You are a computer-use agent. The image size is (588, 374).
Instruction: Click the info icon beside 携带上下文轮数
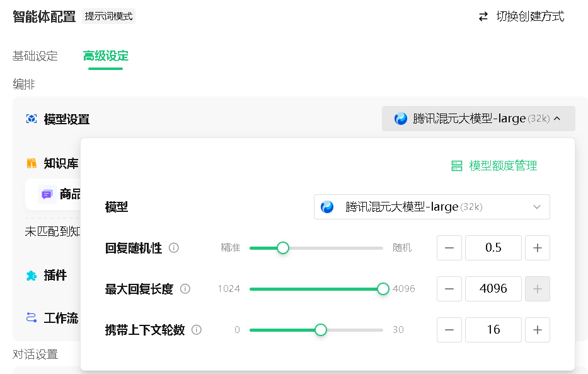pyautogui.click(x=195, y=329)
